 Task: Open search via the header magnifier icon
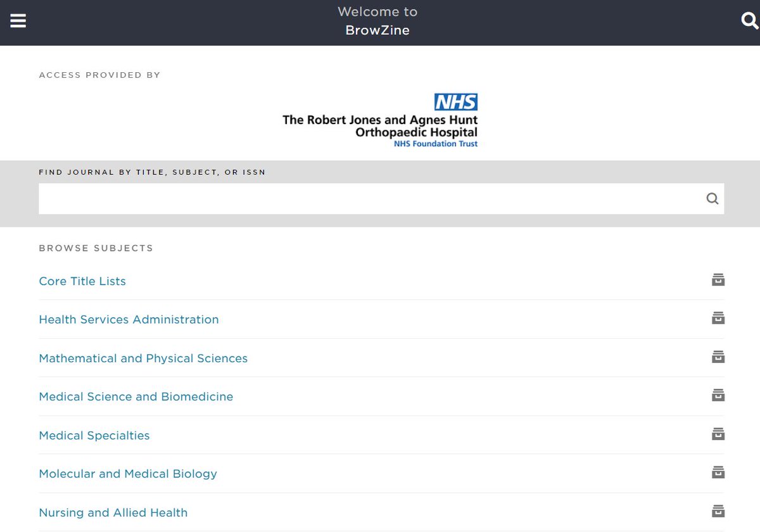coord(749,21)
